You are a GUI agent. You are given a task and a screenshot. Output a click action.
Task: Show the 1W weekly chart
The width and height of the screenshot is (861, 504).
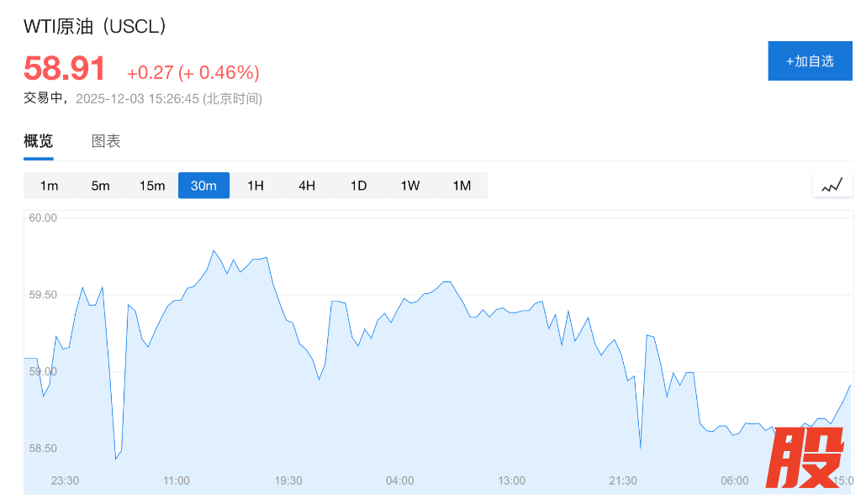click(410, 186)
